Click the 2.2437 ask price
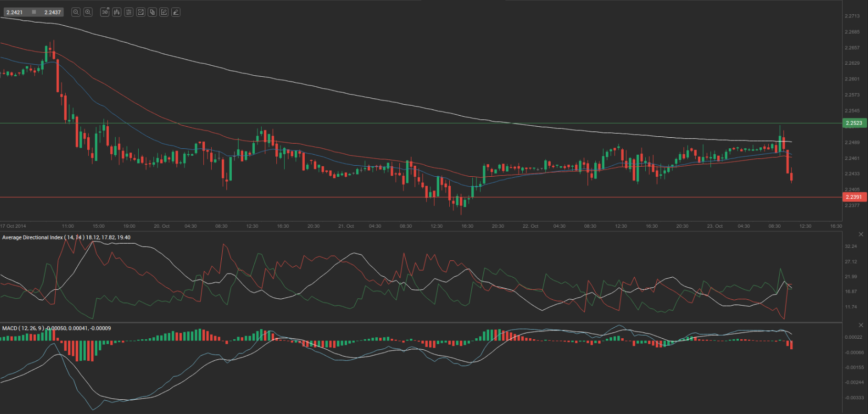 pos(53,12)
